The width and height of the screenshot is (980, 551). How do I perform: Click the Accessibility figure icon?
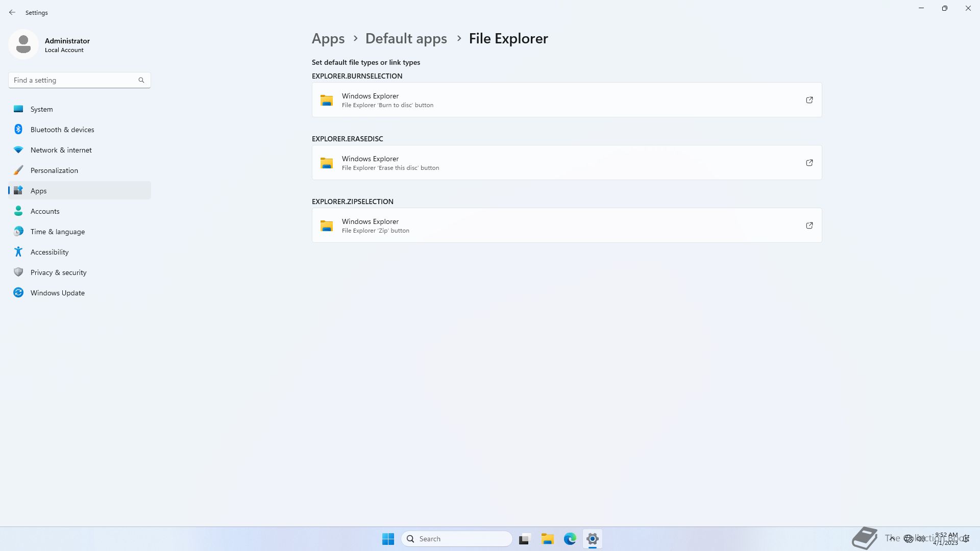click(x=18, y=252)
